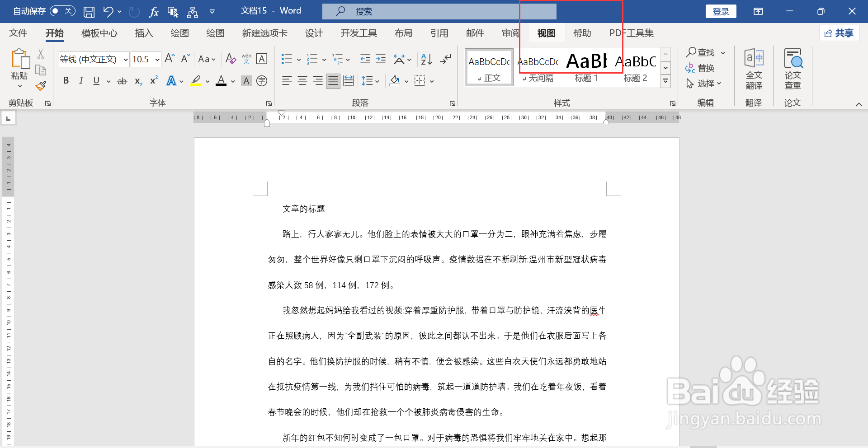Expand the Styles gallery more button
Viewport: 868px width, 448px height.
coord(665,81)
